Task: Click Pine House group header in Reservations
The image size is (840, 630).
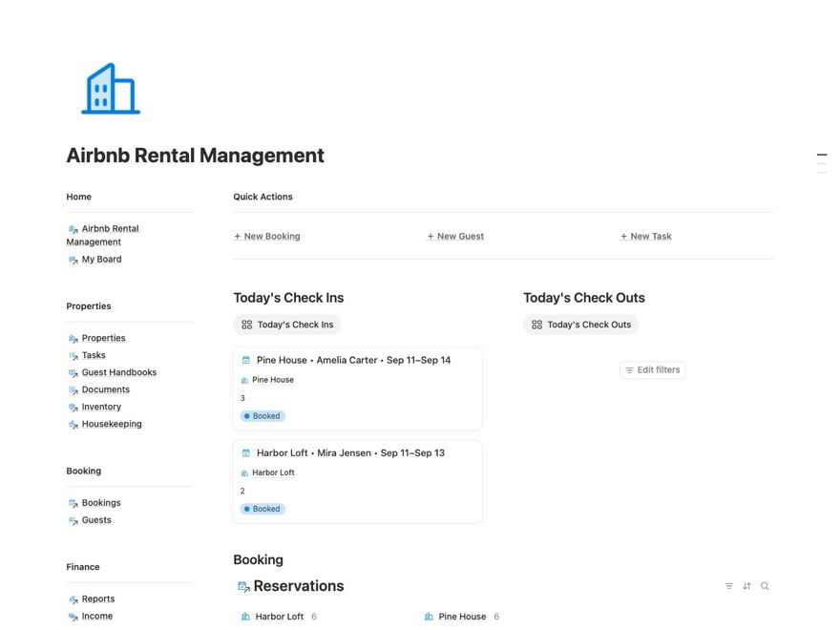Action: click(461, 617)
